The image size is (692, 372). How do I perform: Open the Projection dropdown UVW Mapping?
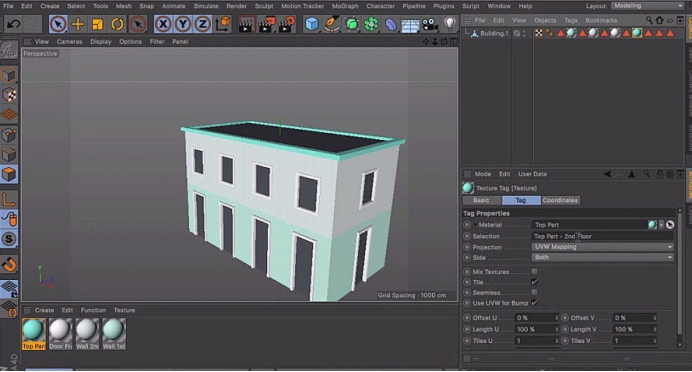click(602, 247)
